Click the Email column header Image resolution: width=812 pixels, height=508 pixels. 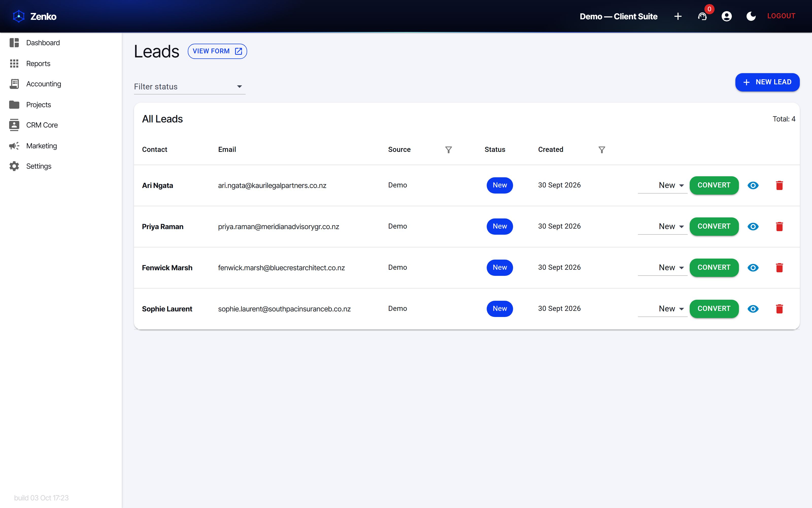[227, 150]
